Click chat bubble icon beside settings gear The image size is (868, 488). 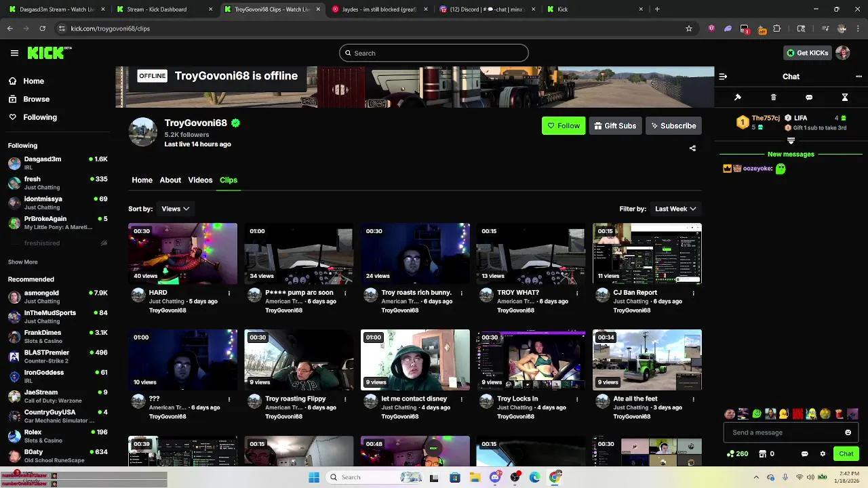(x=805, y=454)
